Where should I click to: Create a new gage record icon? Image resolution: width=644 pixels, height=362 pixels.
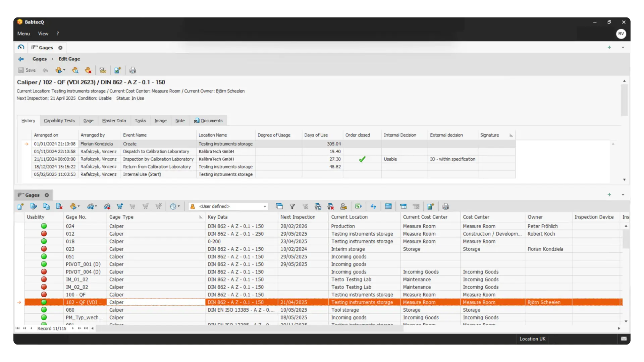[x=20, y=206]
